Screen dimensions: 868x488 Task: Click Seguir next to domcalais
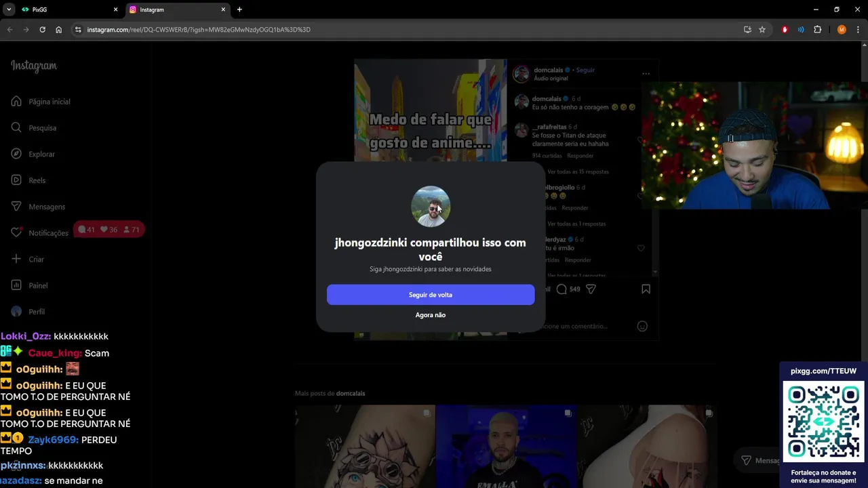pos(585,70)
